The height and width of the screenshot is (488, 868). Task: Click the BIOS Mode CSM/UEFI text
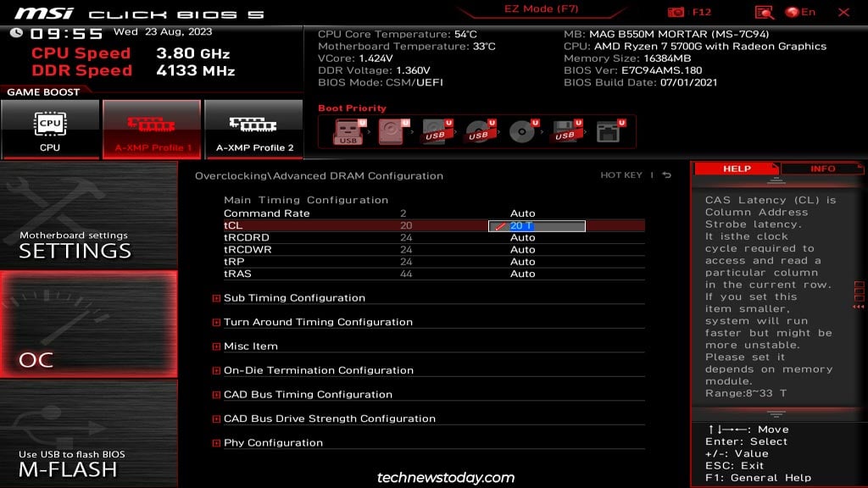click(x=381, y=83)
